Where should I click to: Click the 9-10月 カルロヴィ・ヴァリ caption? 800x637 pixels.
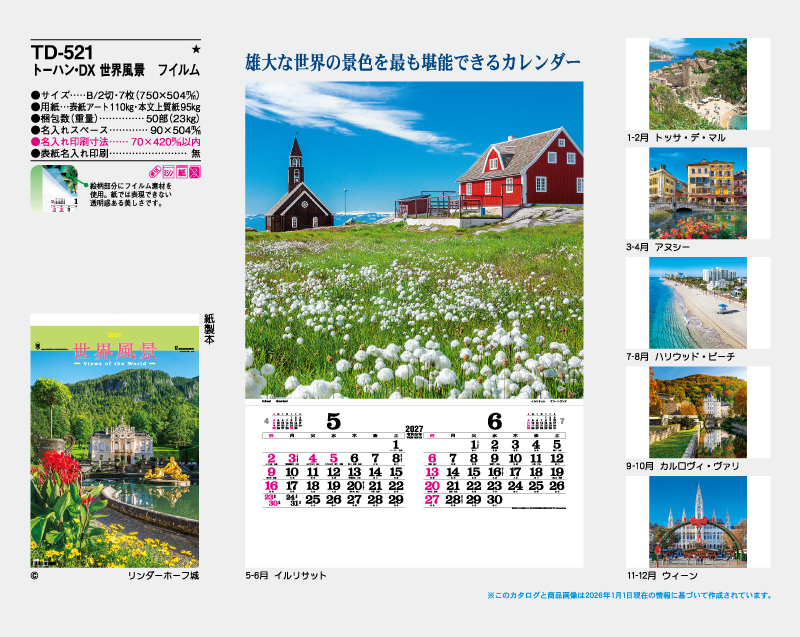[683, 466]
